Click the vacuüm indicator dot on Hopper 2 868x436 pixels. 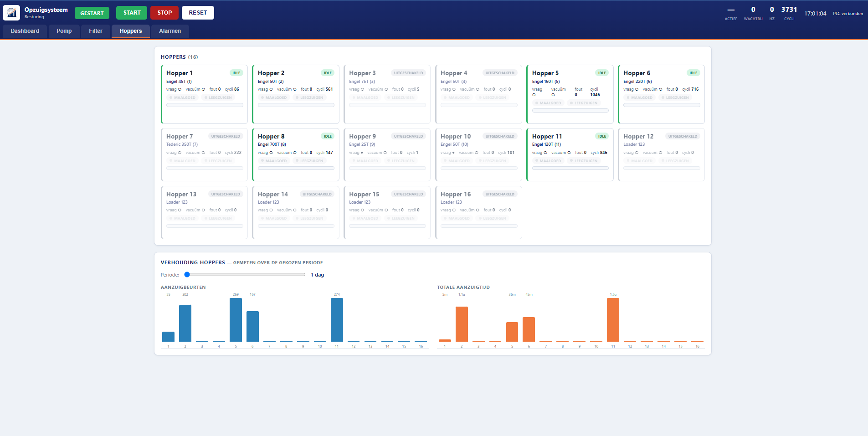coord(295,89)
